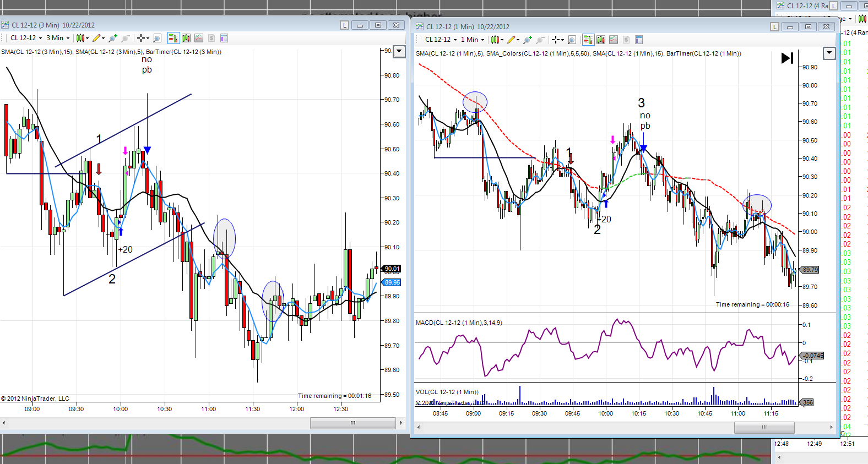Image resolution: width=868 pixels, height=464 pixels.
Task: Open price scale dropdown on 1 Min chart
Action: (x=829, y=53)
